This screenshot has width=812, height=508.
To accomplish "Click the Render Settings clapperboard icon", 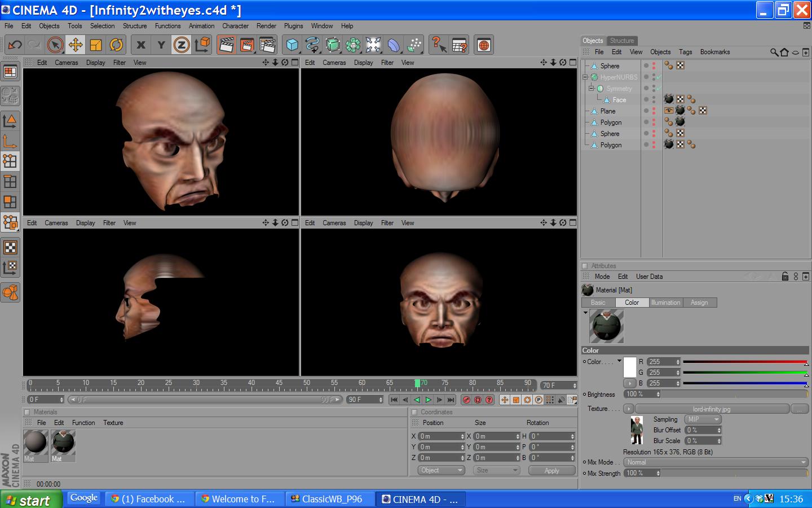I will (x=267, y=45).
